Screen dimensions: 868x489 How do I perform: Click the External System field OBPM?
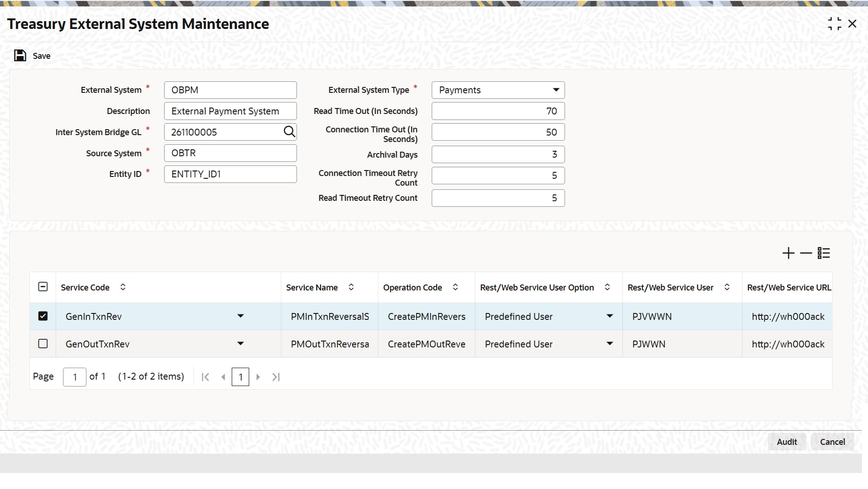[x=230, y=90]
